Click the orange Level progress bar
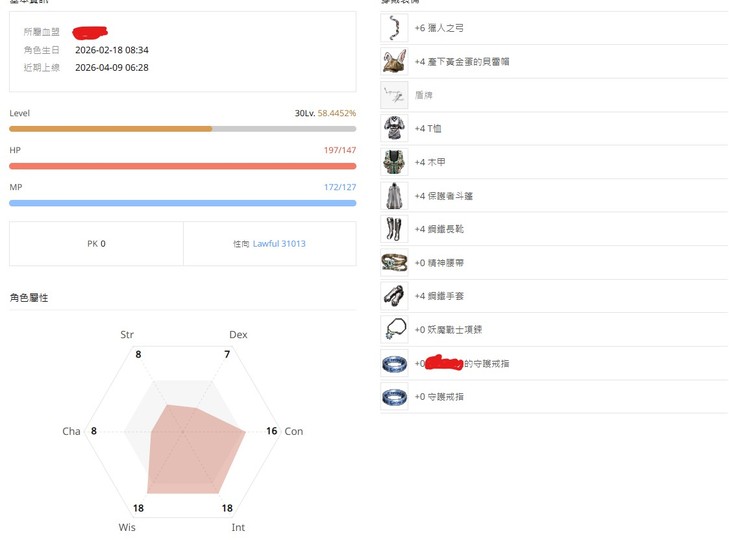 [x=182, y=129]
